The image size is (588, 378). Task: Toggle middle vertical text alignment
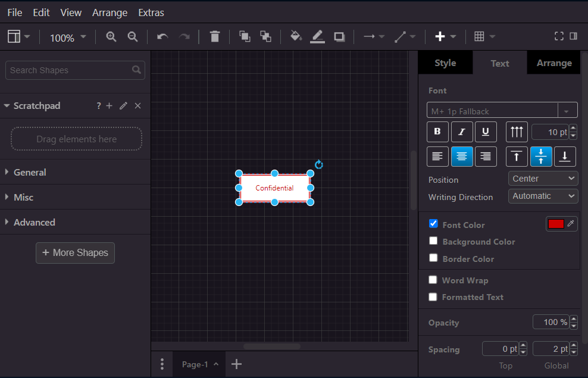click(541, 157)
